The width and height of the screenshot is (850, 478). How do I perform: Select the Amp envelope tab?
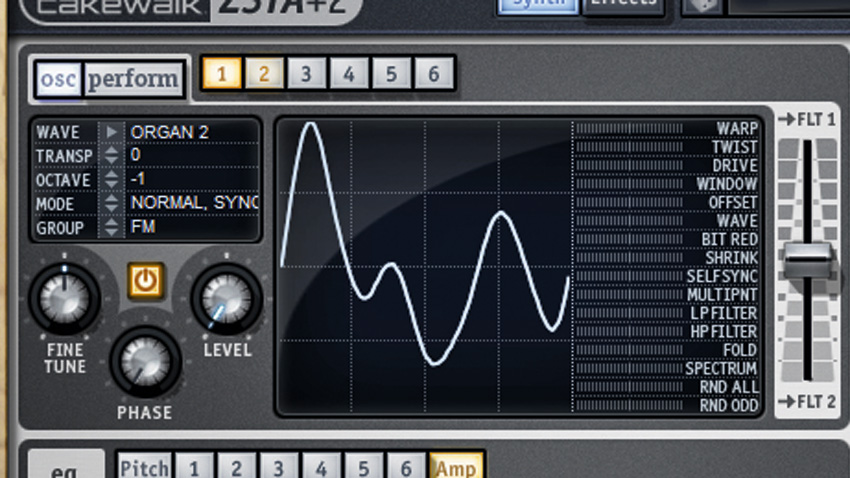pyautogui.click(x=456, y=467)
